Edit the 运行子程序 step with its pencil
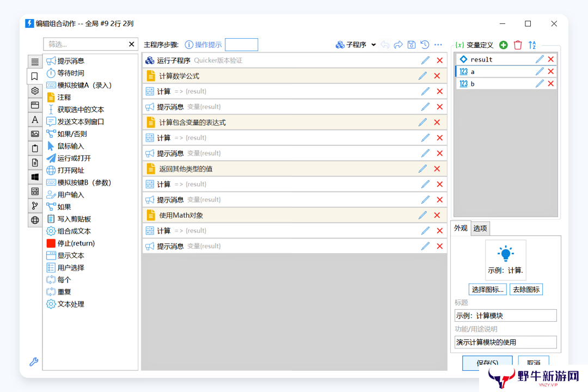Viewport: 588px width, 392px height. pos(425,60)
